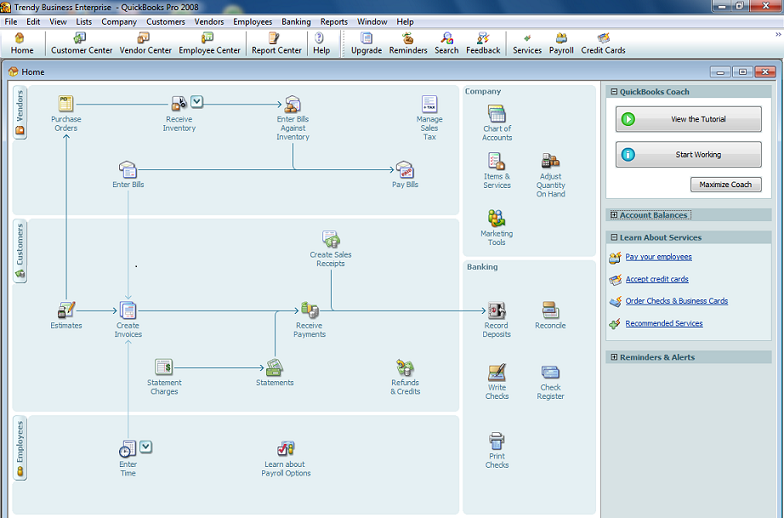Click the Reconcile icon
This screenshot has height=518, width=784.
coord(550,310)
